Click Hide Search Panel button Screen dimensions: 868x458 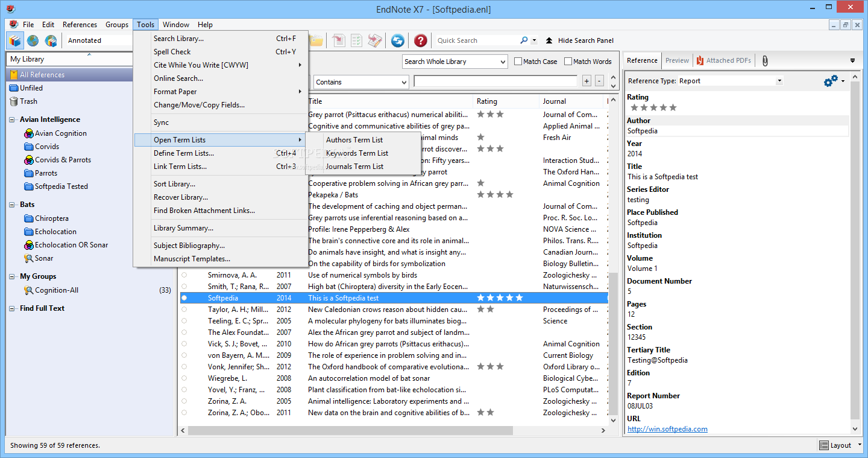pos(579,40)
